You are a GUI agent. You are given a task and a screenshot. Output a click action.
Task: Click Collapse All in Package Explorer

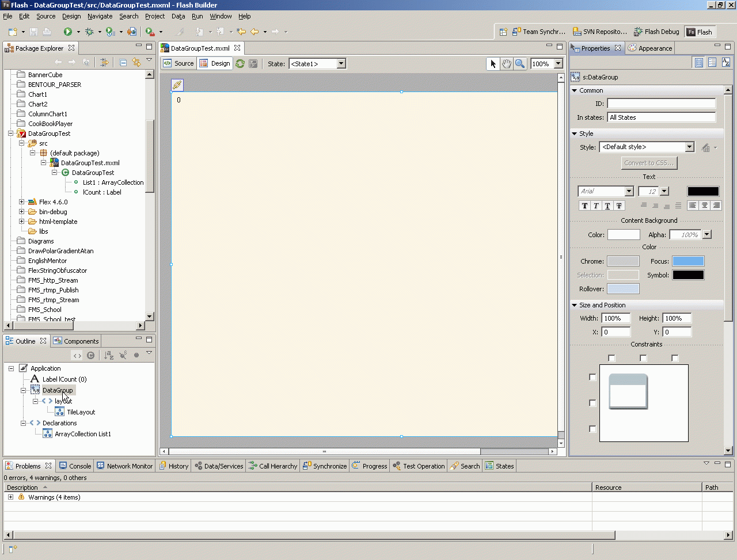(123, 62)
